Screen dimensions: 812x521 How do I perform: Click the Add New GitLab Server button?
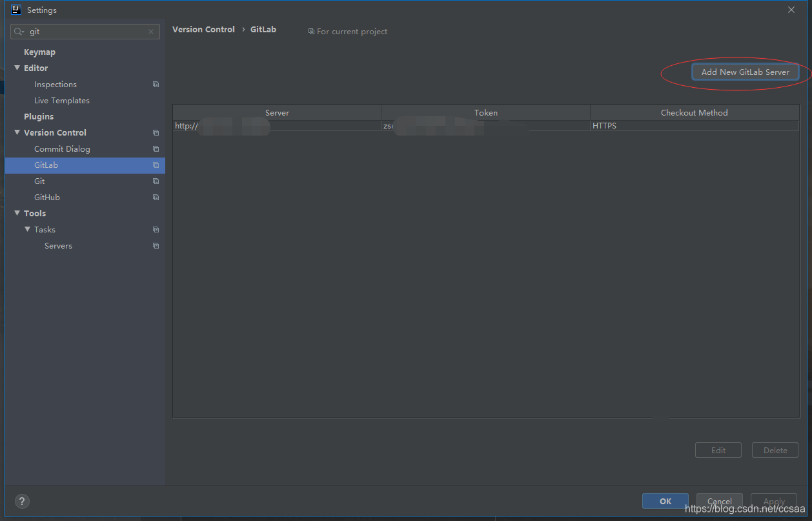point(745,72)
